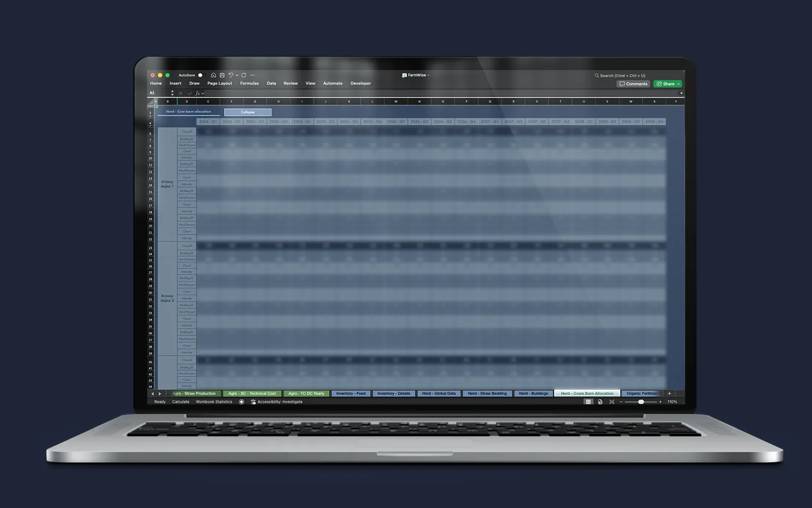Switch to Inventory - Feed sheet
This screenshot has width=812, height=508.
point(351,394)
